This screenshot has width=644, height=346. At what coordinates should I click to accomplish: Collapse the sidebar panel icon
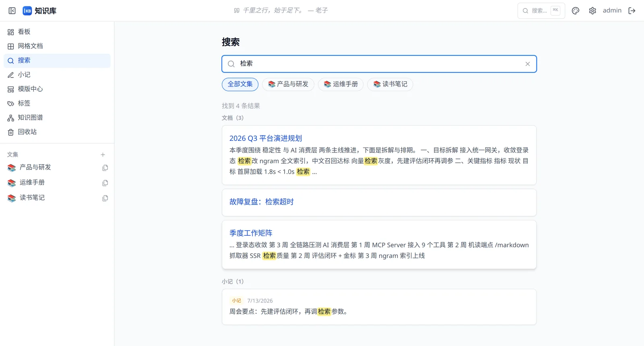coord(12,11)
